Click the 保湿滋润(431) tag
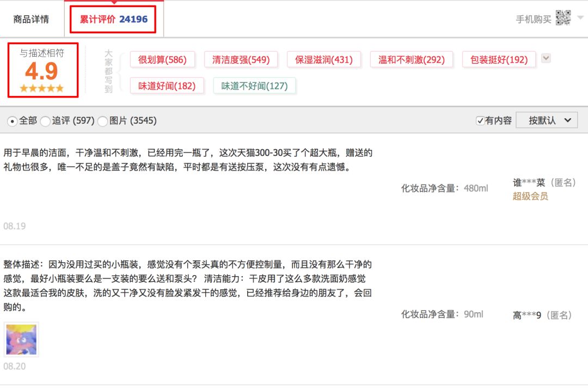Viewport: 588px width, 389px height. click(324, 59)
